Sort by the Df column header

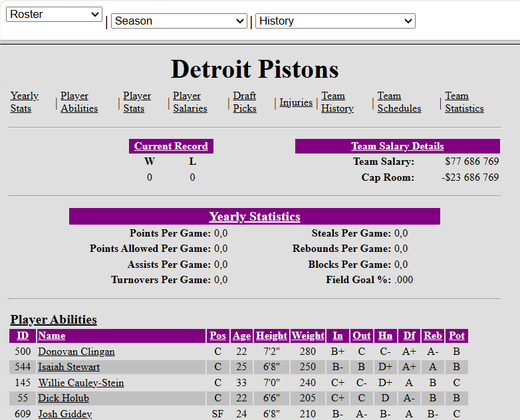409,336
